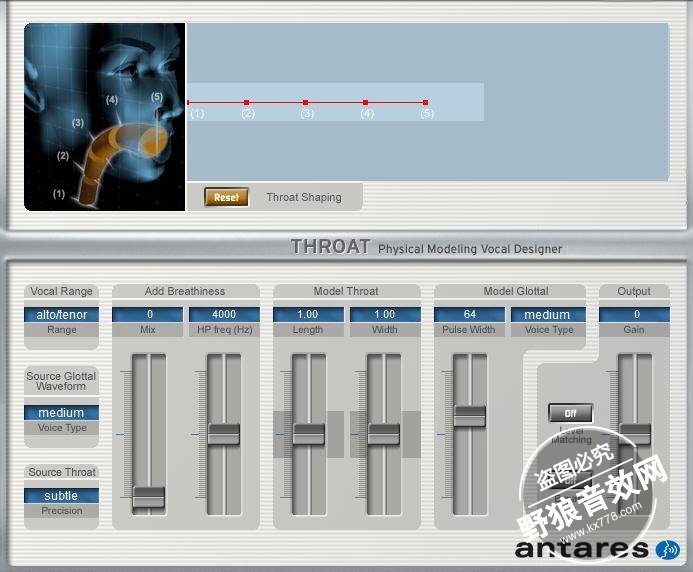Click the Output section header
The width and height of the screenshot is (693, 572).
[634, 291]
